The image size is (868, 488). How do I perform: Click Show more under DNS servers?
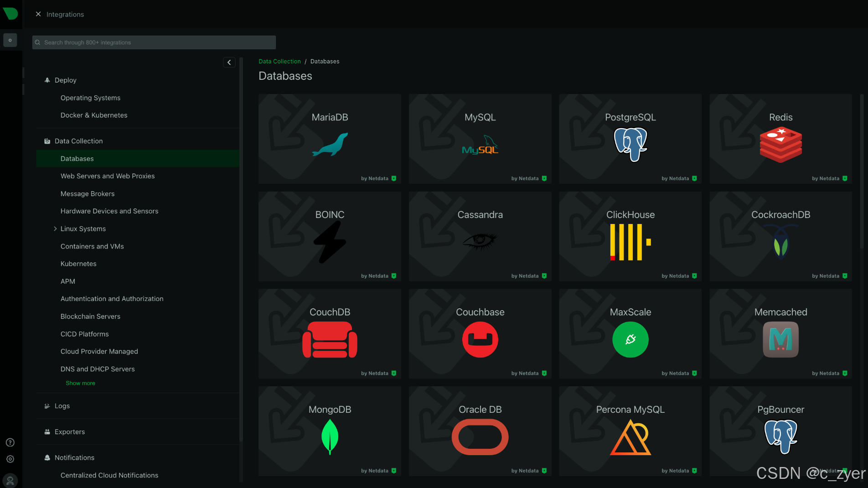pos(80,383)
